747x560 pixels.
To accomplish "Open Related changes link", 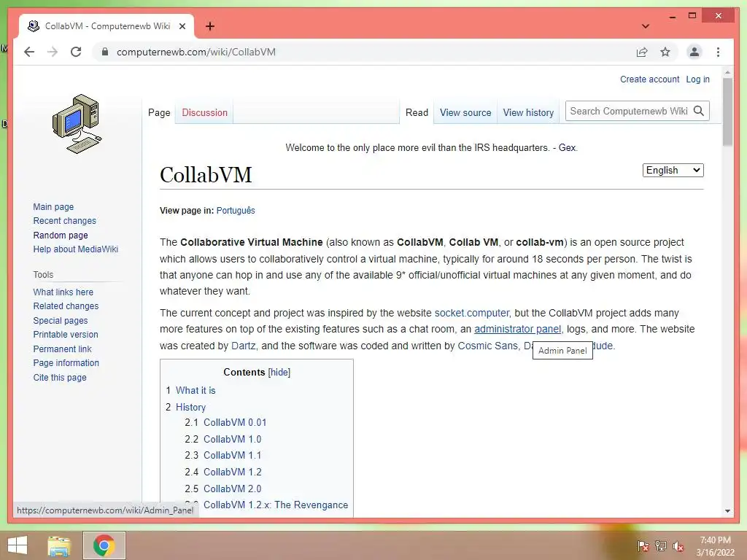I will pyautogui.click(x=66, y=306).
